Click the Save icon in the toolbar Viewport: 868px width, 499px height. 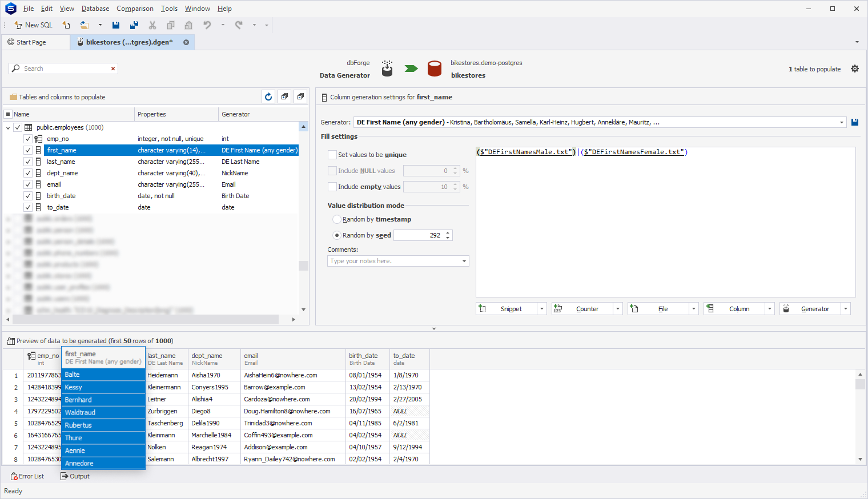[x=116, y=25]
